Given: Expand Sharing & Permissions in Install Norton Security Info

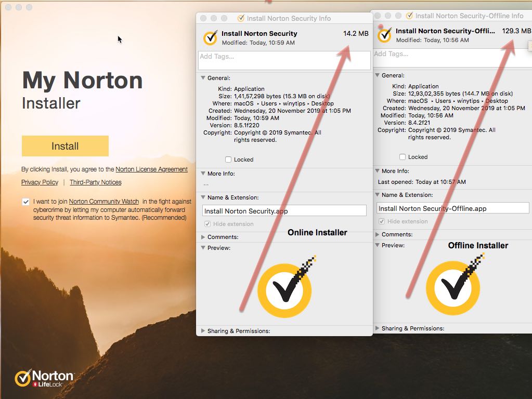Looking at the screenshot, I should click(x=203, y=331).
